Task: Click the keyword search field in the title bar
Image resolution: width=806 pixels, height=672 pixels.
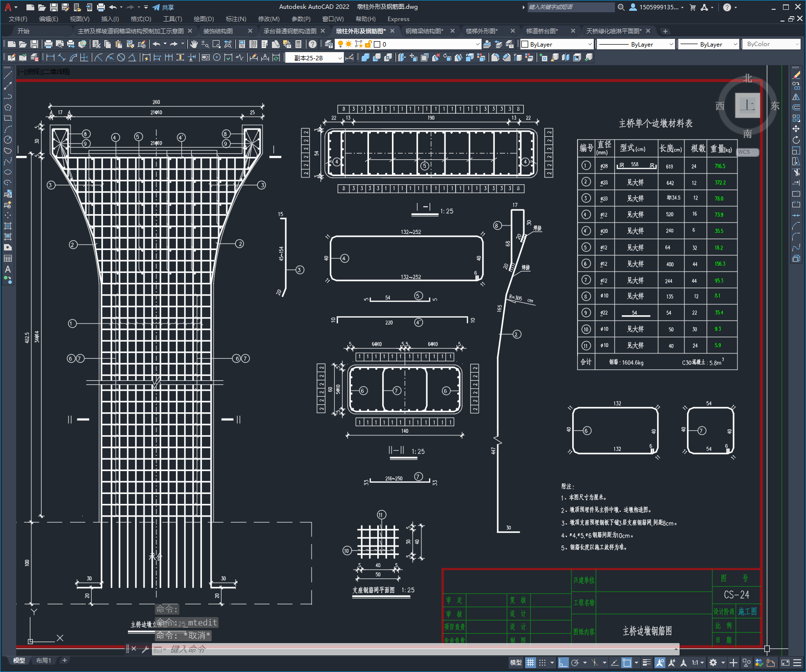Action: (571, 7)
